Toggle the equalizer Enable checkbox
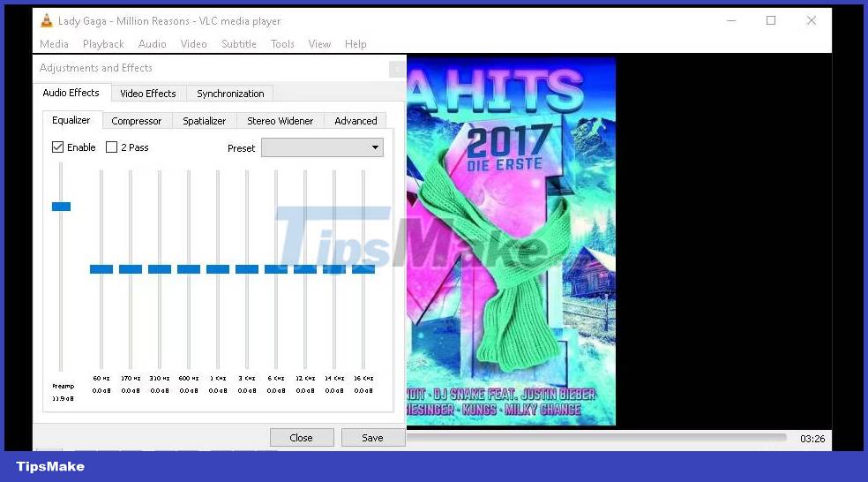 pyautogui.click(x=57, y=147)
